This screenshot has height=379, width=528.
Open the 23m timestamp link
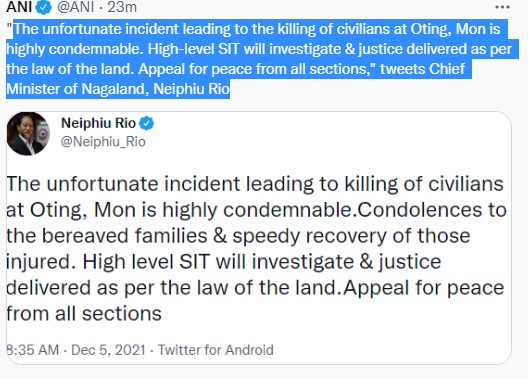tap(122, 7)
